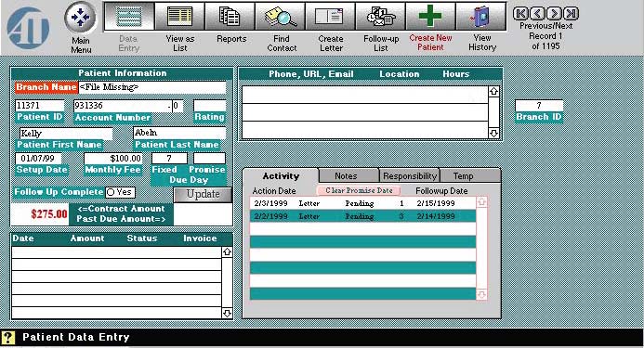This screenshot has width=644, height=348.
Task: Go to next record arrow
Action: 554,14
